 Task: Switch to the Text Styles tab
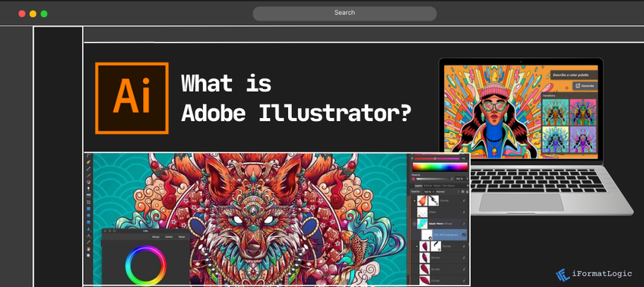tap(449, 186)
